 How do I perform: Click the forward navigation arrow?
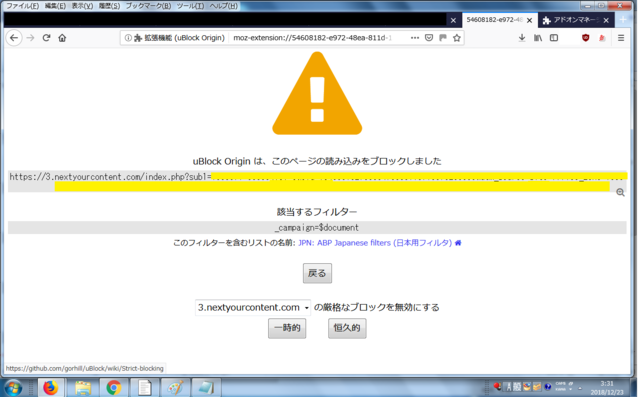click(x=30, y=38)
